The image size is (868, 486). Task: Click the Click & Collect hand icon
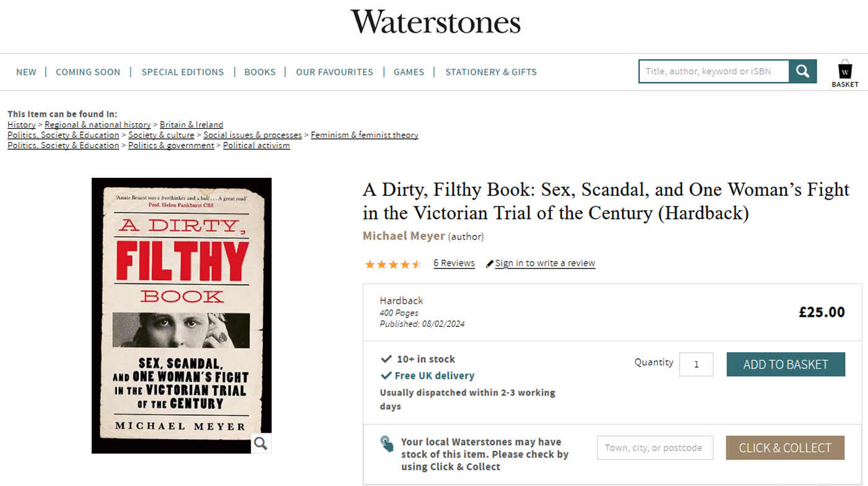[387, 444]
